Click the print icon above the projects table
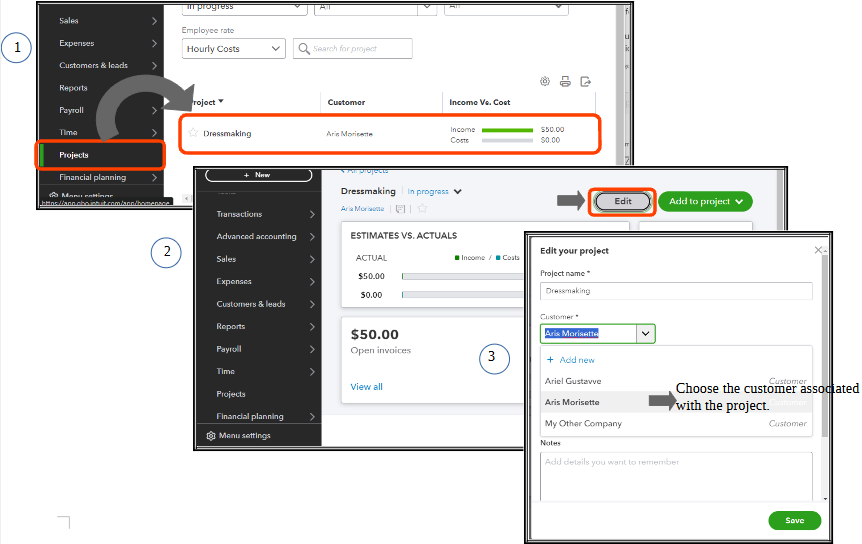Screen dimensions: 862x544 tap(565, 81)
